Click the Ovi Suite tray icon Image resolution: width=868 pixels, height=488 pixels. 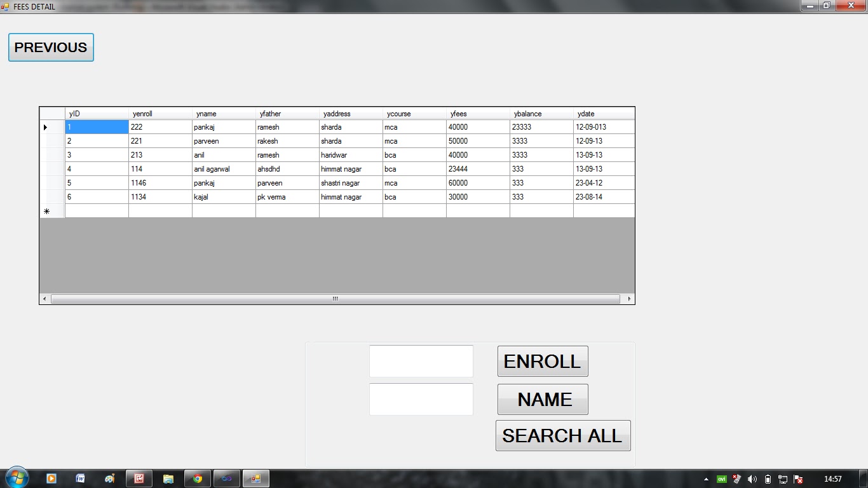[x=722, y=479]
